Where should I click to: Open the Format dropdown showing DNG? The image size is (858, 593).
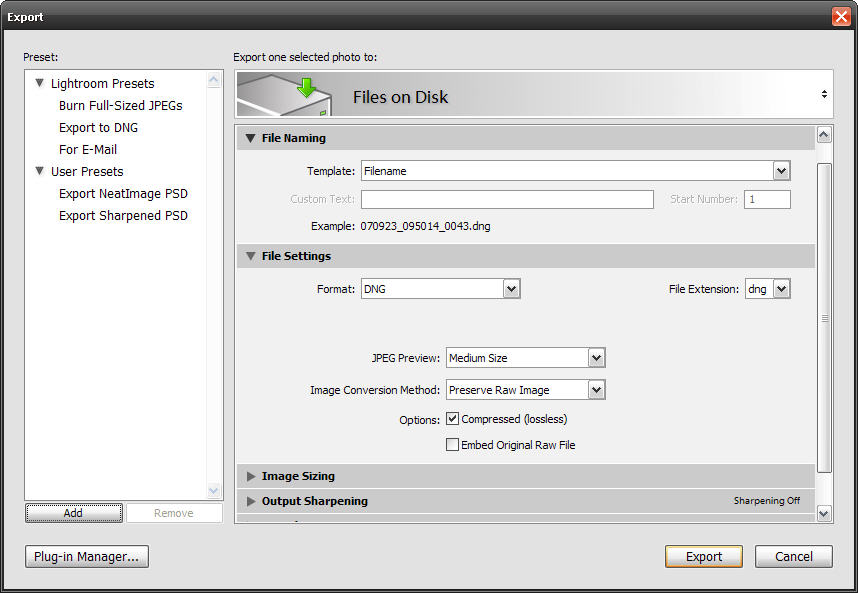click(511, 289)
